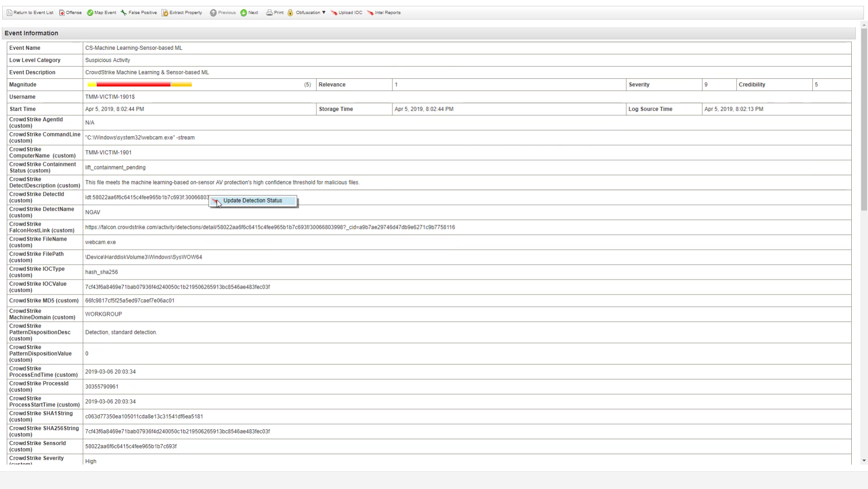
Task: Click the Previous arrow icon
Action: [213, 13]
